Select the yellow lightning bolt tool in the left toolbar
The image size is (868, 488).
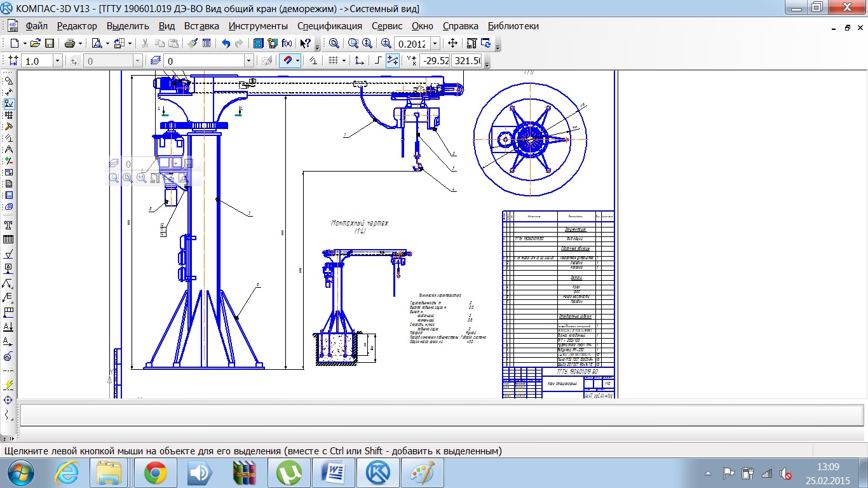[9, 385]
